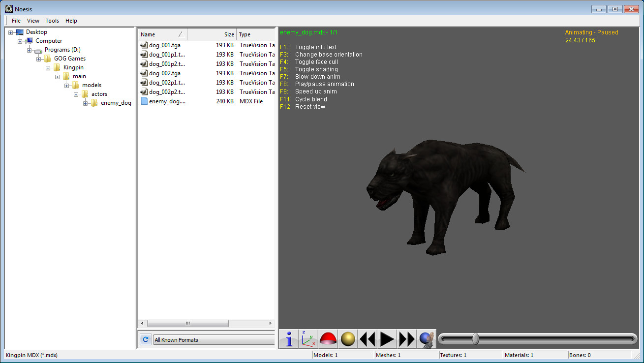This screenshot has height=363, width=644.
Task: Toggle the expander next to enemy_dog folder
Action: pos(86,103)
